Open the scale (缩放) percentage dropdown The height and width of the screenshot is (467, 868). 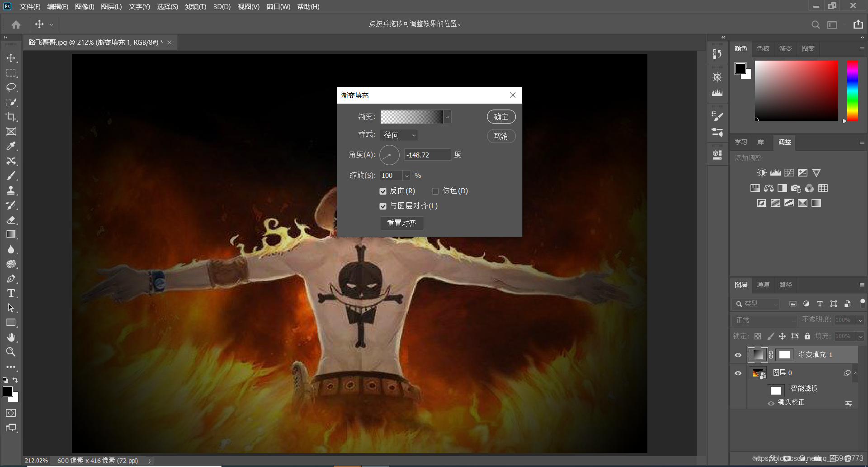click(406, 176)
